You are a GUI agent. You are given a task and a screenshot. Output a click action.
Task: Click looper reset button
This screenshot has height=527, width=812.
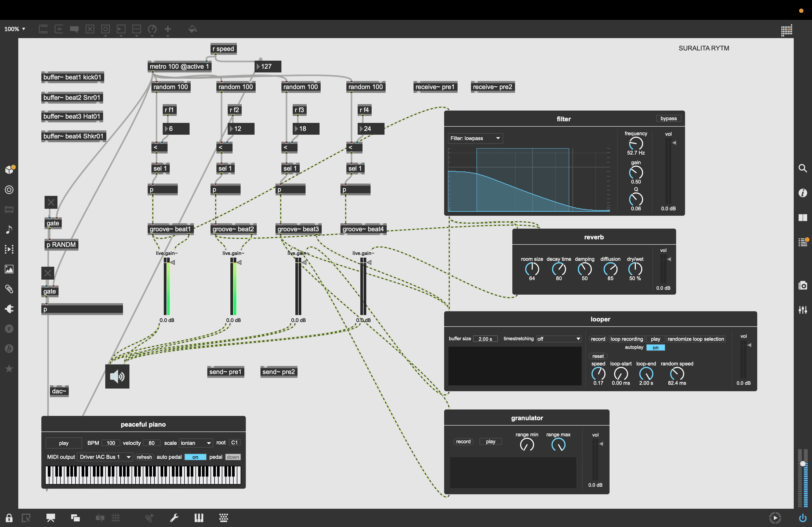pyautogui.click(x=598, y=356)
